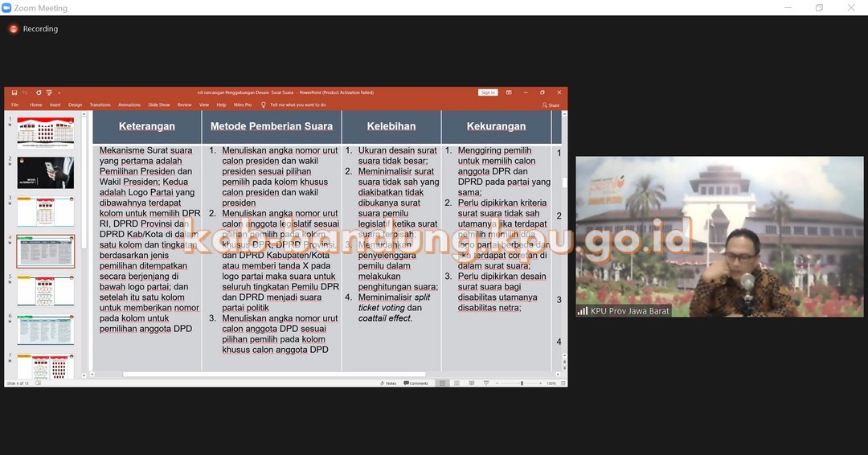Switch to the Slide Show tab
Image resolution: width=868 pixels, height=455 pixels.
click(x=159, y=105)
